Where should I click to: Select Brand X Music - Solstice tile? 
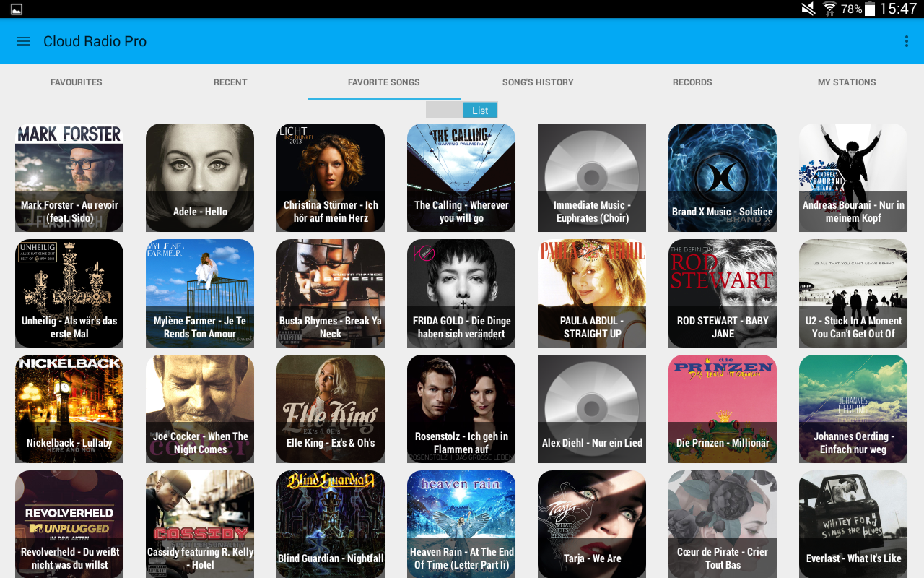[723, 178]
